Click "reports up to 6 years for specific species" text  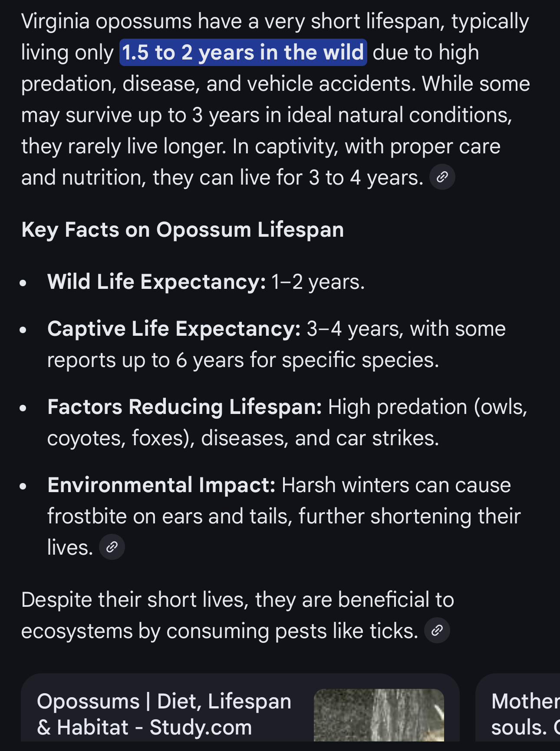[243, 360]
